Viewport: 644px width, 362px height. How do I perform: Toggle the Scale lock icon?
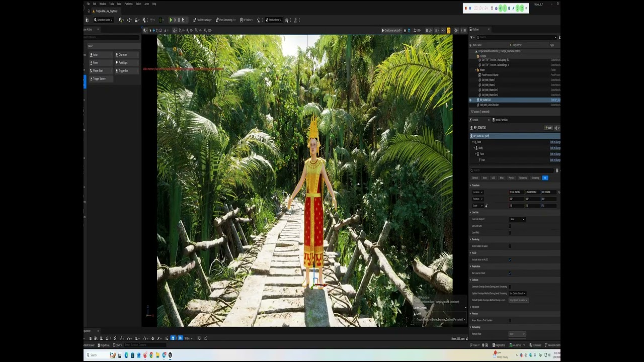point(486,206)
